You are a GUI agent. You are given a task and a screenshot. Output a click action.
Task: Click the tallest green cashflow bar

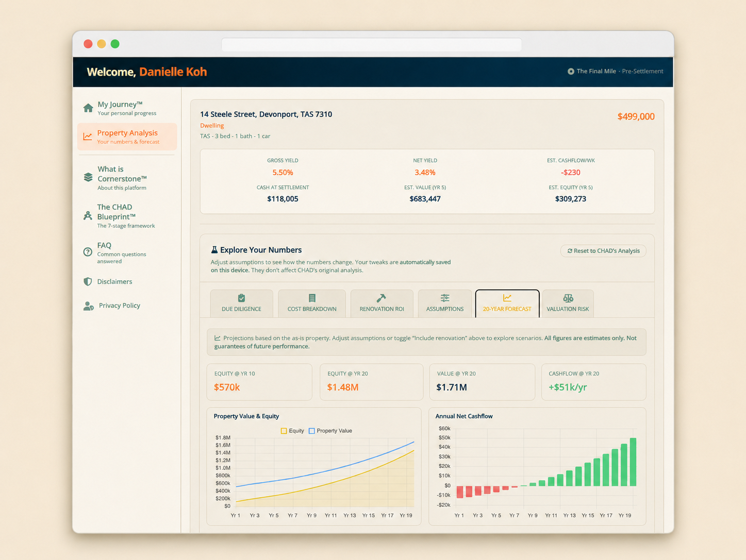pos(633,462)
